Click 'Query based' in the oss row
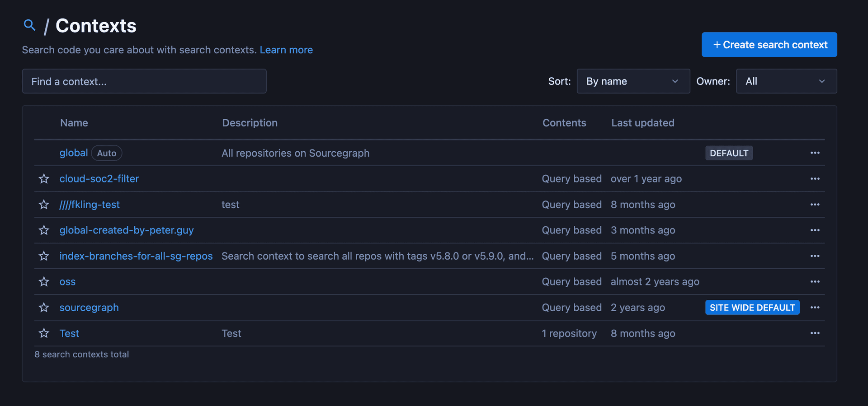The width and height of the screenshot is (868, 406). click(x=572, y=282)
